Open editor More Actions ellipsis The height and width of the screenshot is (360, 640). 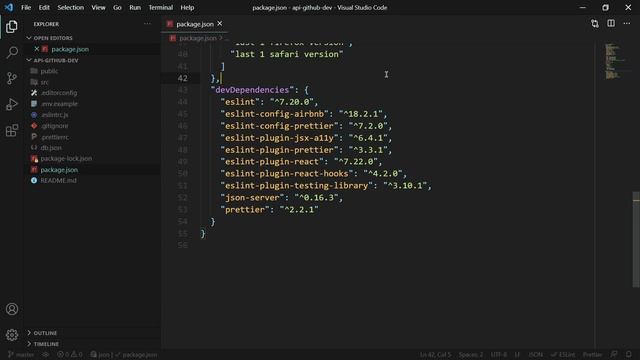coord(627,24)
